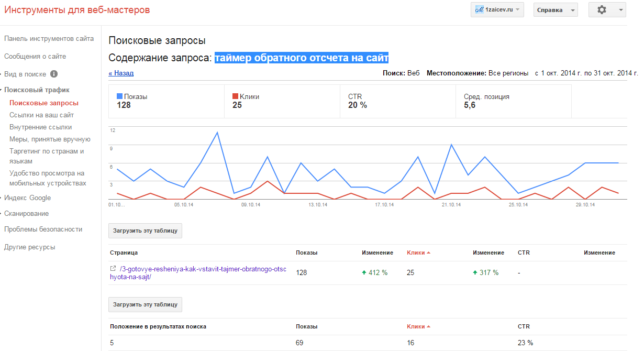Click the Инструменты для веб-мастеров title
Viewport: 644px width, 351px height.
coord(77,10)
